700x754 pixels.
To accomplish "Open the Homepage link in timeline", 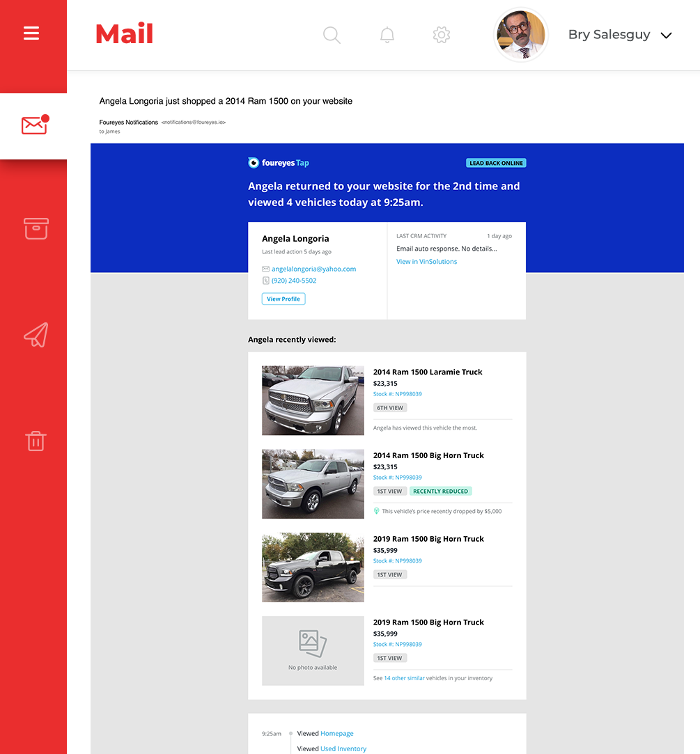I will pyautogui.click(x=337, y=733).
